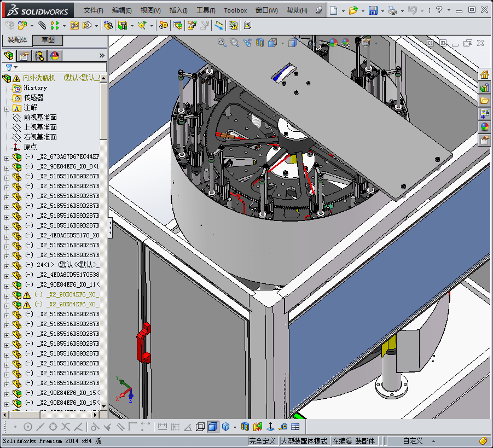The image size is (493, 448).
Task: Click the 完全定义 status button
Action: tap(263, 441)
